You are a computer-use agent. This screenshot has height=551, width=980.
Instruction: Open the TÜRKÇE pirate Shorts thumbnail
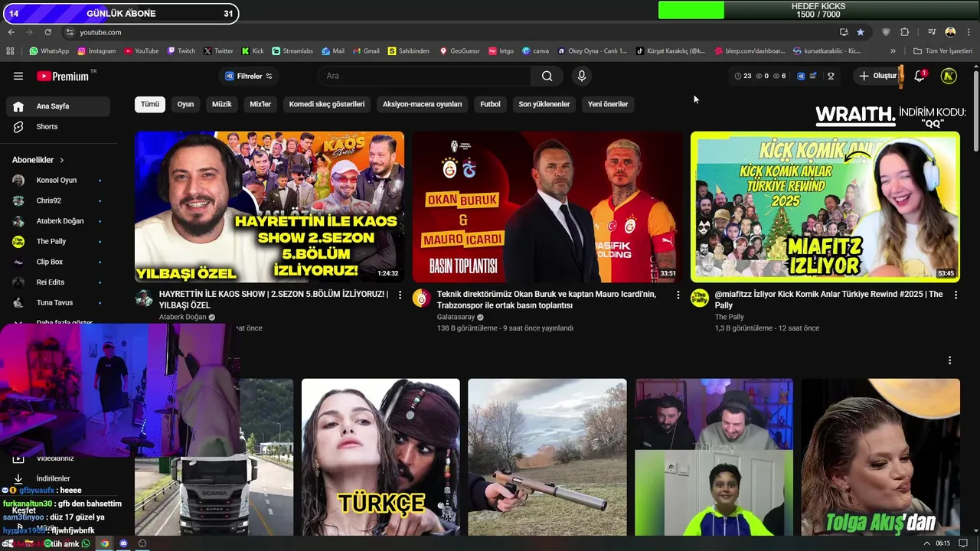coord(381,457)
